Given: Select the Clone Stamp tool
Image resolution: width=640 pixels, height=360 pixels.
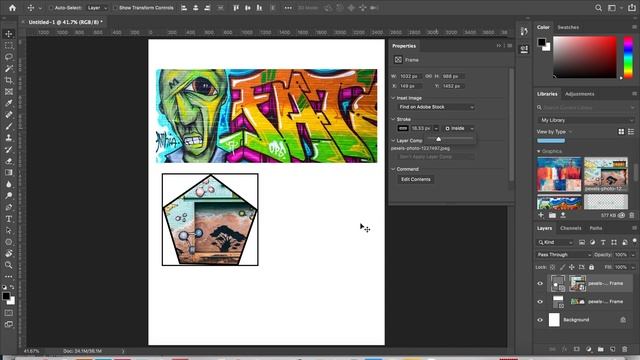Looking at the screenshot, I should tap(9, 138).
